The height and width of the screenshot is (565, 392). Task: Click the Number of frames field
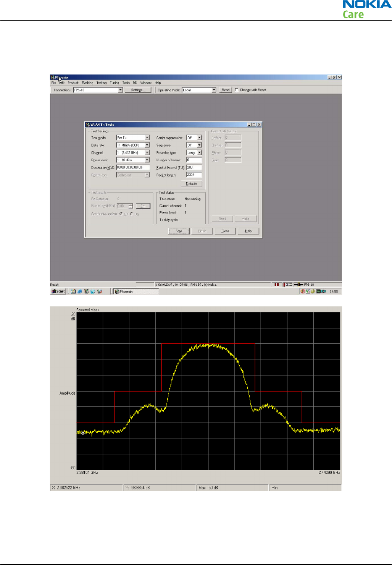[194, 160]
